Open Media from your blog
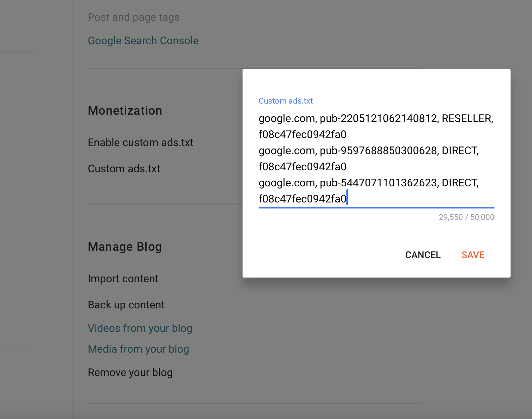Image resolution: width=532 pixels, height=419 pixels. coord(138,349)
